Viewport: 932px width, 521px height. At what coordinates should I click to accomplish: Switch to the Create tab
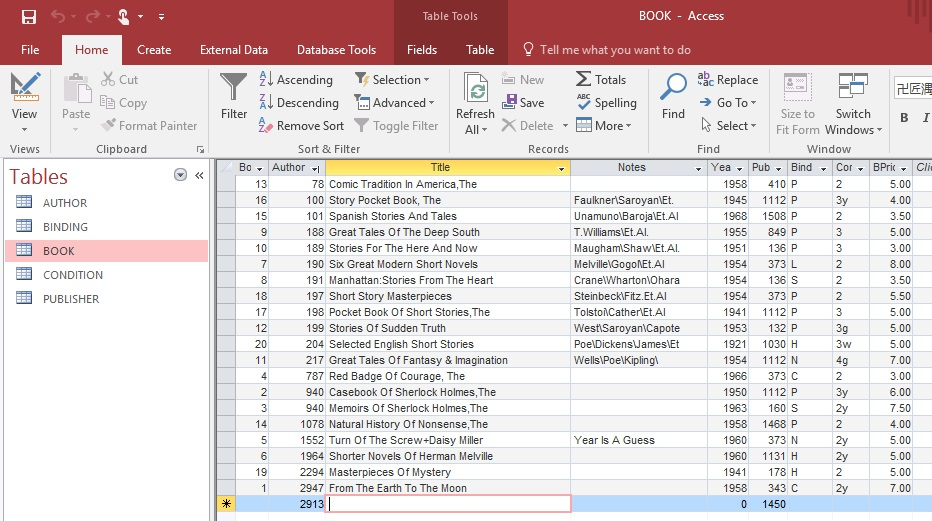154,50
